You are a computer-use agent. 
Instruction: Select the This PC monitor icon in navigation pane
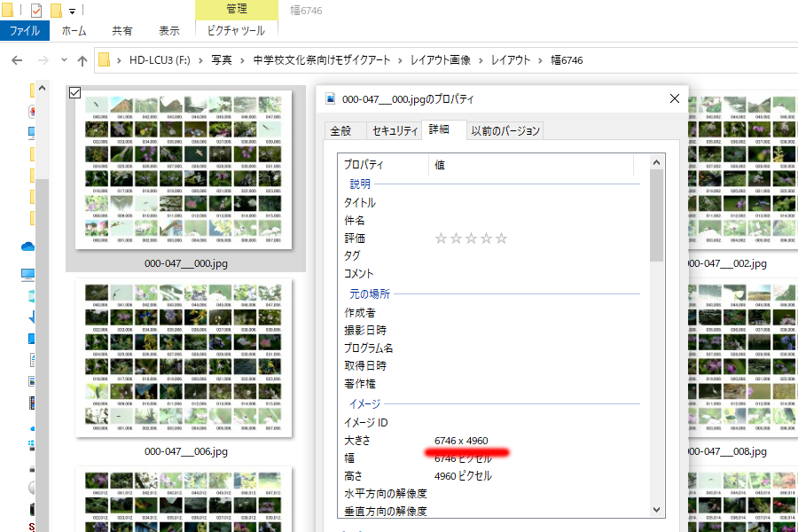coord(28,275)
